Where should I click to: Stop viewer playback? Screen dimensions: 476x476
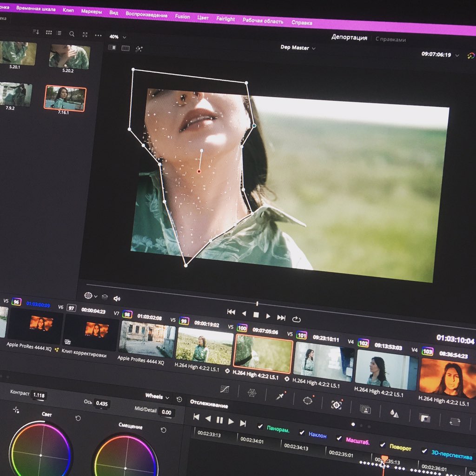[x=256, y=315]
